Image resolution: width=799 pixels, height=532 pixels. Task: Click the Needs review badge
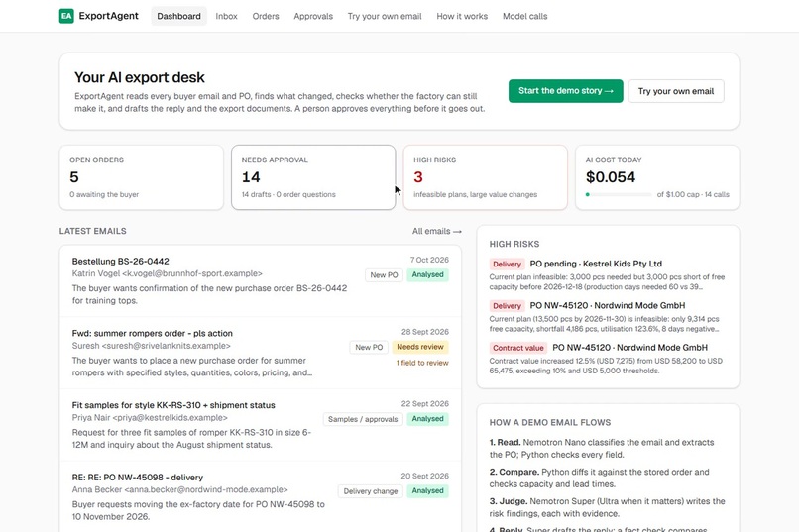(x=420, y=347)
